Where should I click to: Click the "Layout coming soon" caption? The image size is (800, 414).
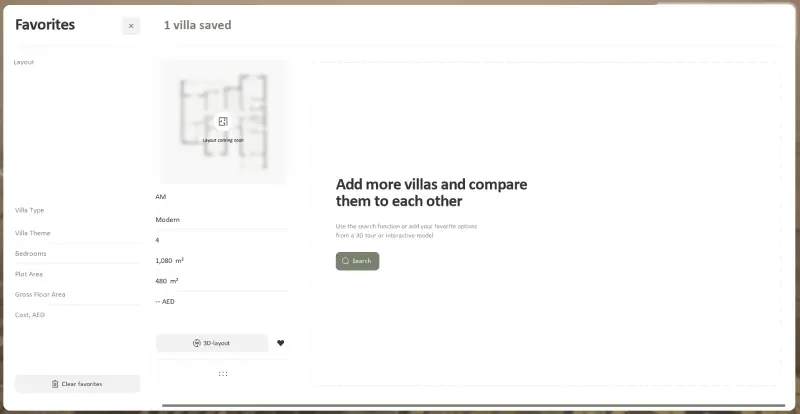click(223, 140)
